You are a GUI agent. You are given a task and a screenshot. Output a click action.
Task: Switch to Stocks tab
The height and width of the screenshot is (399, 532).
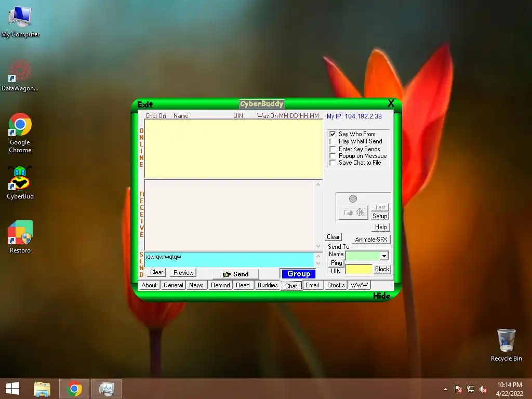(336, 285)
